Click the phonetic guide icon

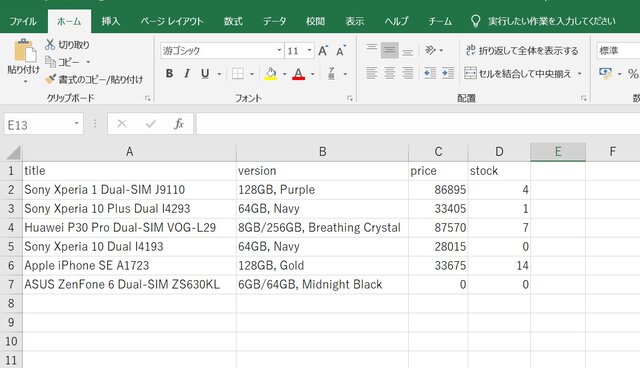click(x=331, y=74)
